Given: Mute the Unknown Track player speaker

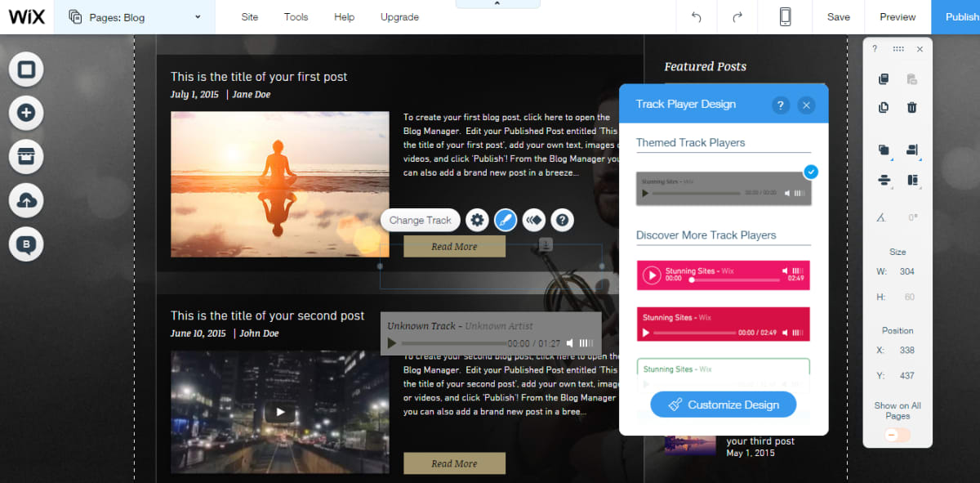Looking at the screenshot, I should (570, 343).
